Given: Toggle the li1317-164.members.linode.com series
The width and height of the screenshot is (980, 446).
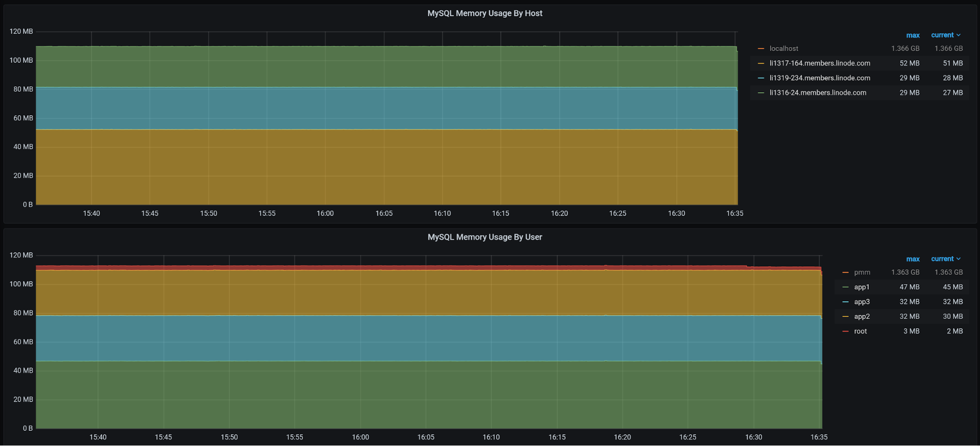Looking at the screenshot, I should click(x=820, y=63).
